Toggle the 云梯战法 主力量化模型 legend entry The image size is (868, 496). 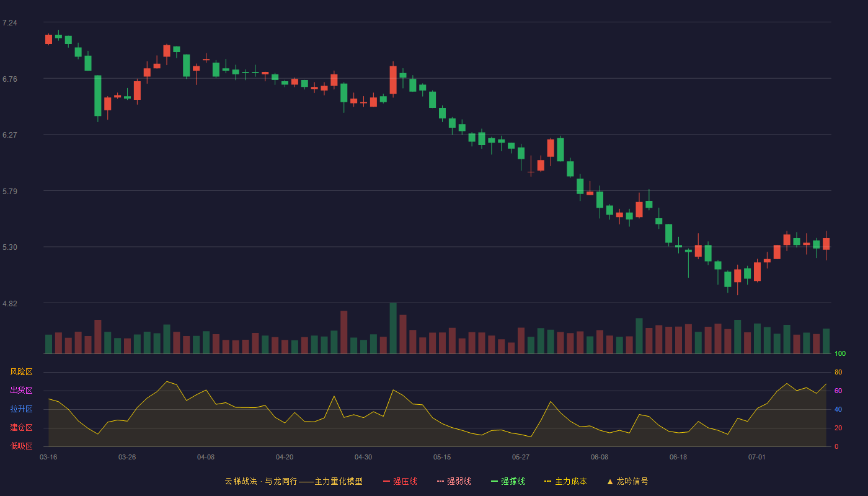pyautogui.click(x=293, y=481)
